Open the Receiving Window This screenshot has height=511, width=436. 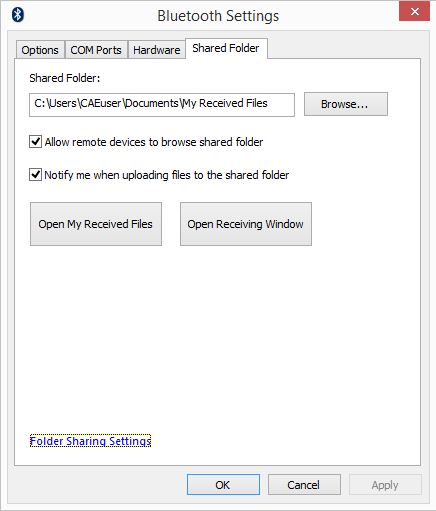coord(246,224)
